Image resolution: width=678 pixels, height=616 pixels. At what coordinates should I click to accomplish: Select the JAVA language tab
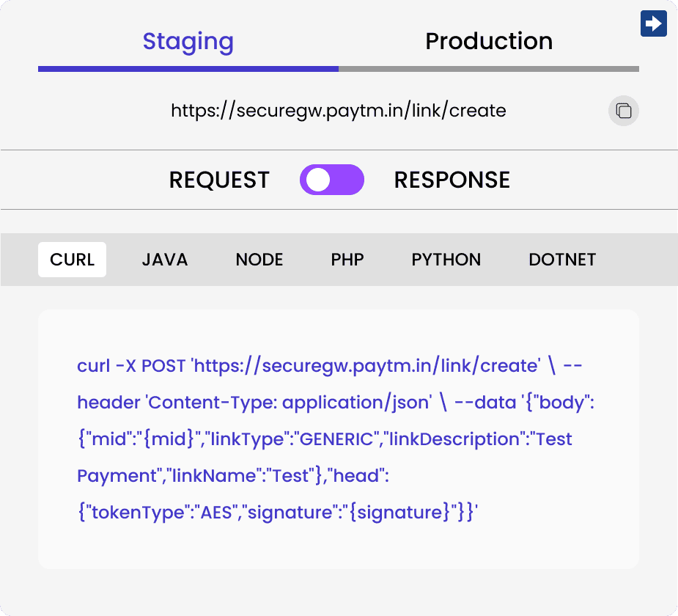(165, 260)
